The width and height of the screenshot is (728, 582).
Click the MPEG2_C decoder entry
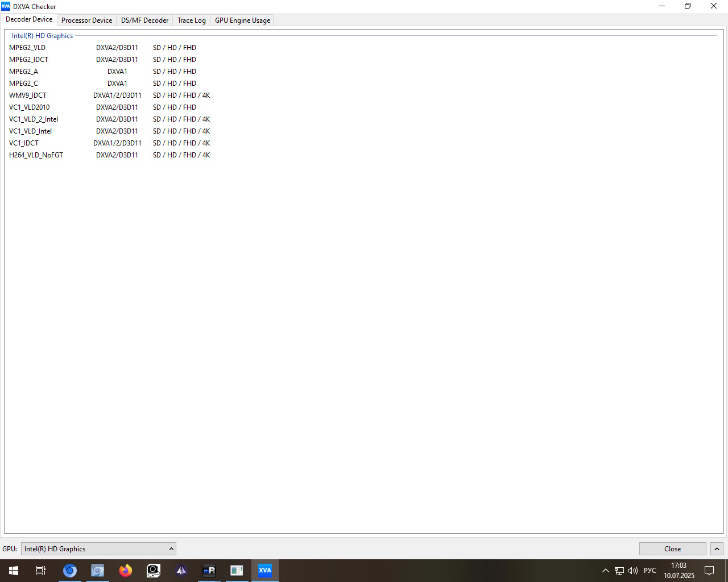24,84
